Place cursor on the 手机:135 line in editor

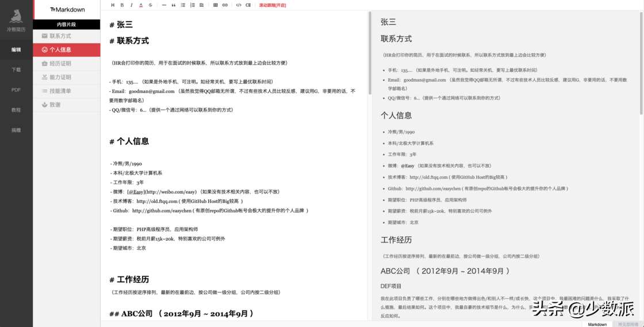coord(191,82)
